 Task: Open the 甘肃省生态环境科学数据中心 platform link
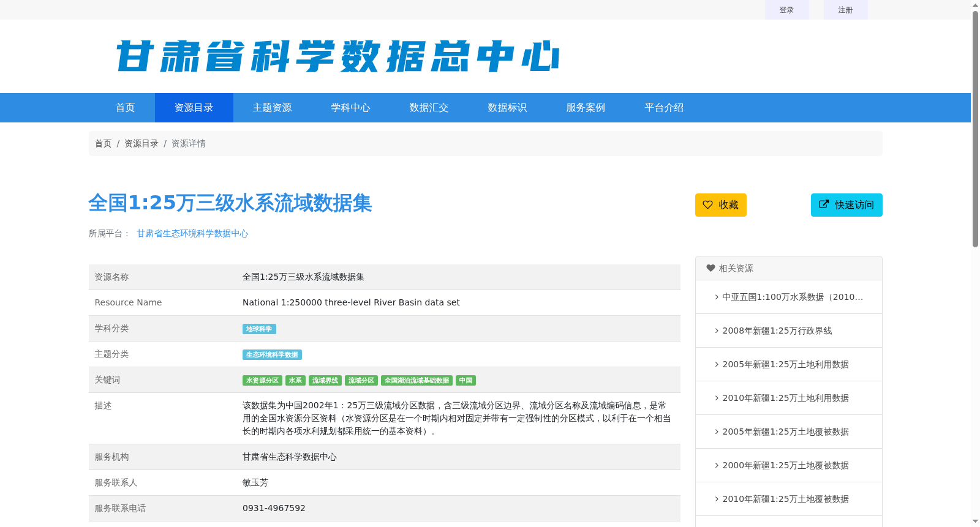[192, 234]
